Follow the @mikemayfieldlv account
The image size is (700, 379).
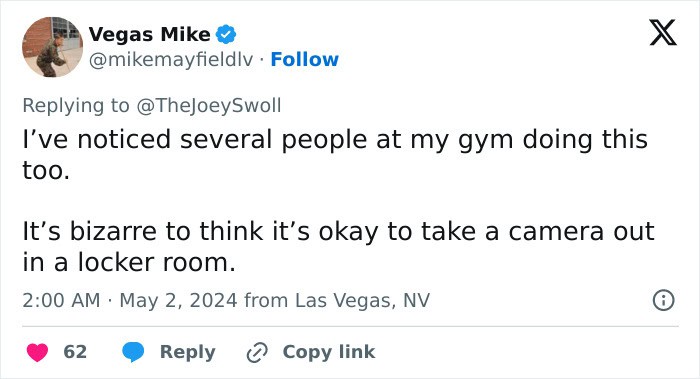[304, 59]
